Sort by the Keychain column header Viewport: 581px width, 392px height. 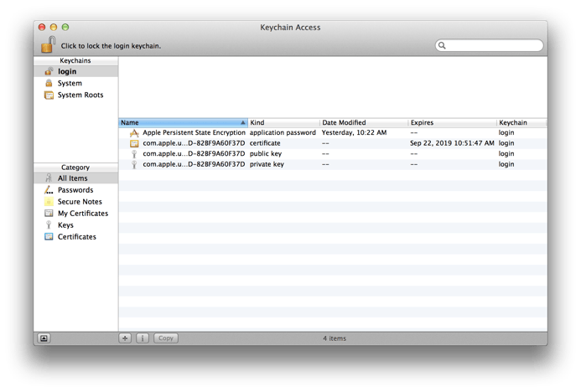point(521,122)
